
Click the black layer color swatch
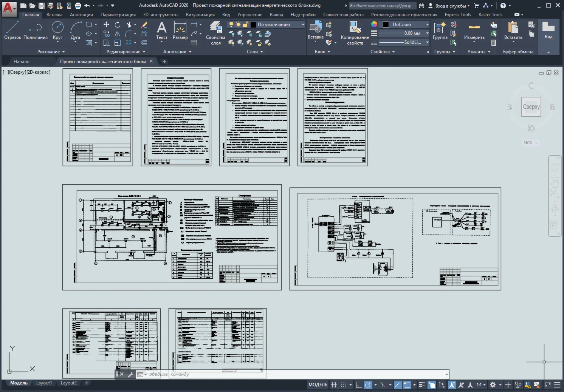coord(253,25)
